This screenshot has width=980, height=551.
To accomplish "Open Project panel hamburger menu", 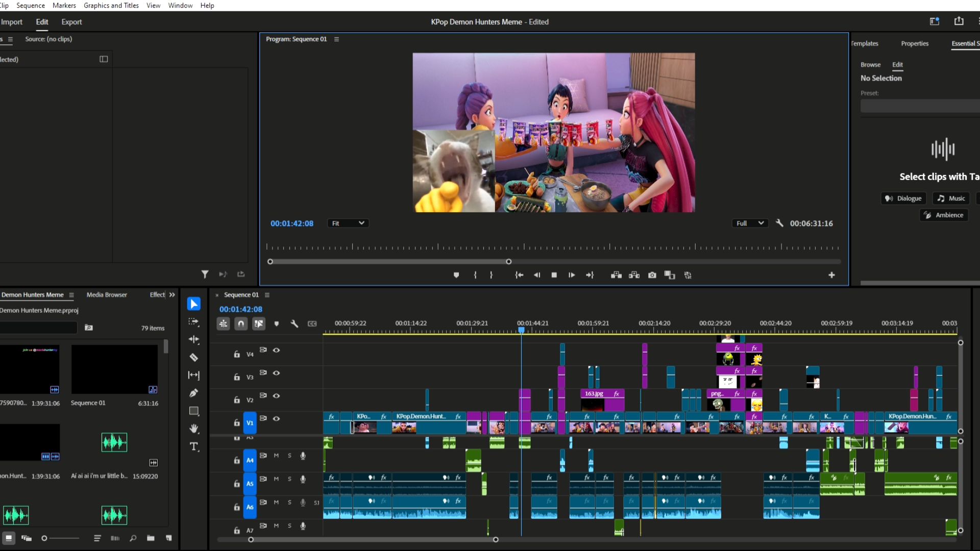I will [x=71, y=295].
